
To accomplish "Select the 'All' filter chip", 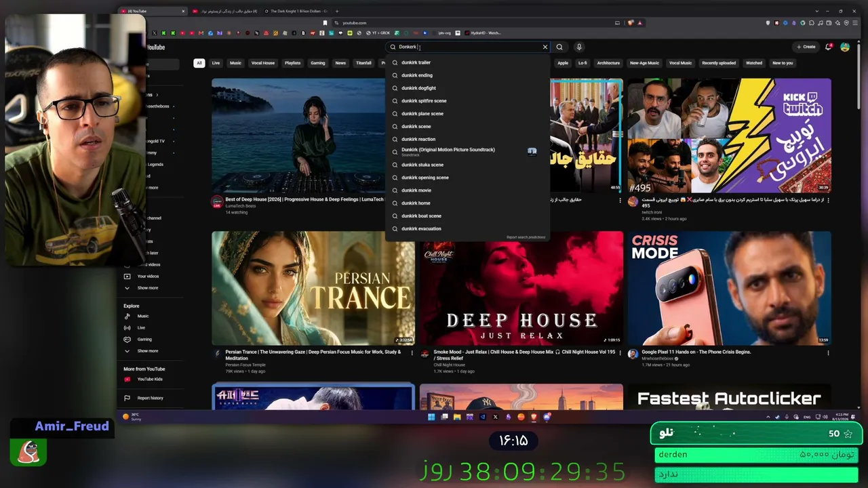I will click(199, 63).
